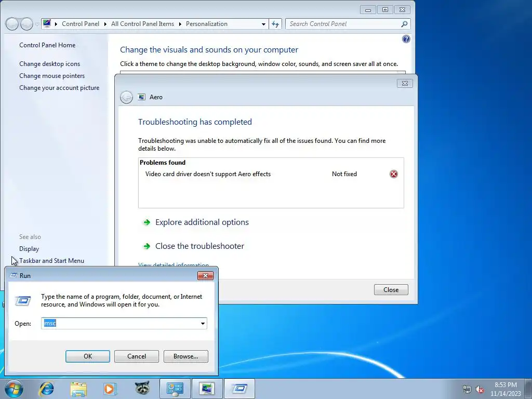Expand breadcrumb arrow before Control Panel
Viewport: 532px width, 399px height.
tap(56, 24)
